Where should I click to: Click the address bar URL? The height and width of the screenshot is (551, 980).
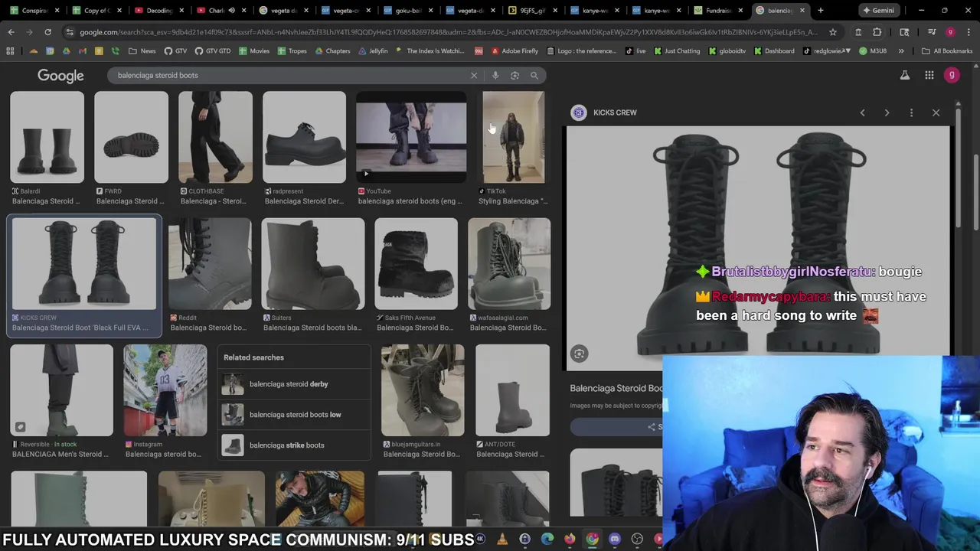[448, 32]
